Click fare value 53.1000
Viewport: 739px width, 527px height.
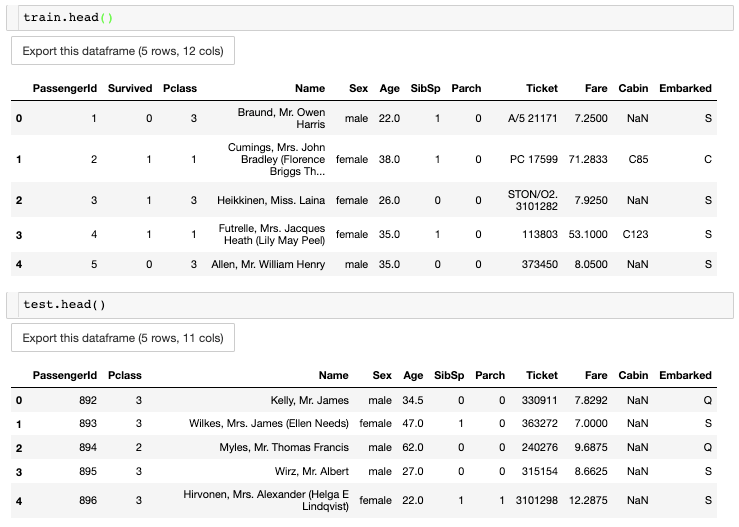click(x=588, y=234)
